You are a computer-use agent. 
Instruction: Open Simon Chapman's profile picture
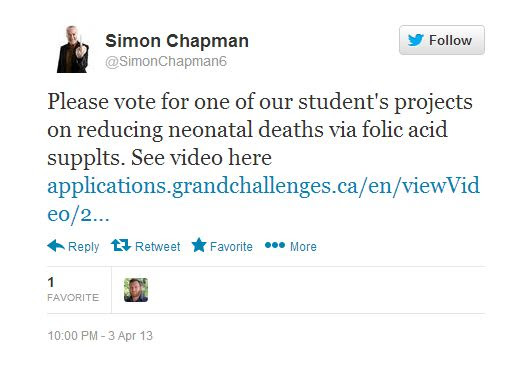pyautogui.click(x=73, y=49)
